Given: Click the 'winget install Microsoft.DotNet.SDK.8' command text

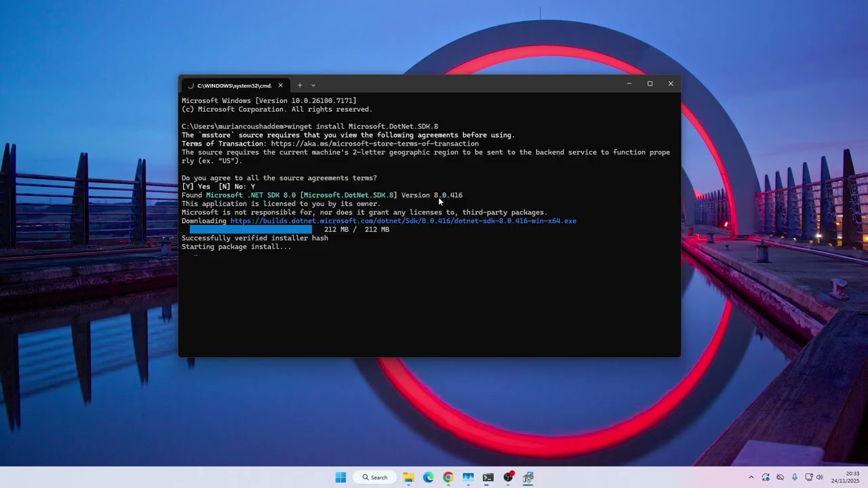Looking at the screenshot, I should [x=363, y=127].
